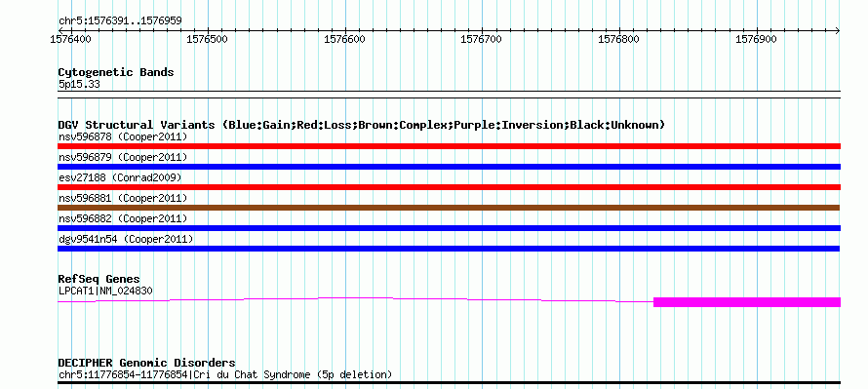The height and width of the screenshot is (389, 868).
Task: Click the thick magenta LPCAT1 exon block
Action: pos(747,302)
